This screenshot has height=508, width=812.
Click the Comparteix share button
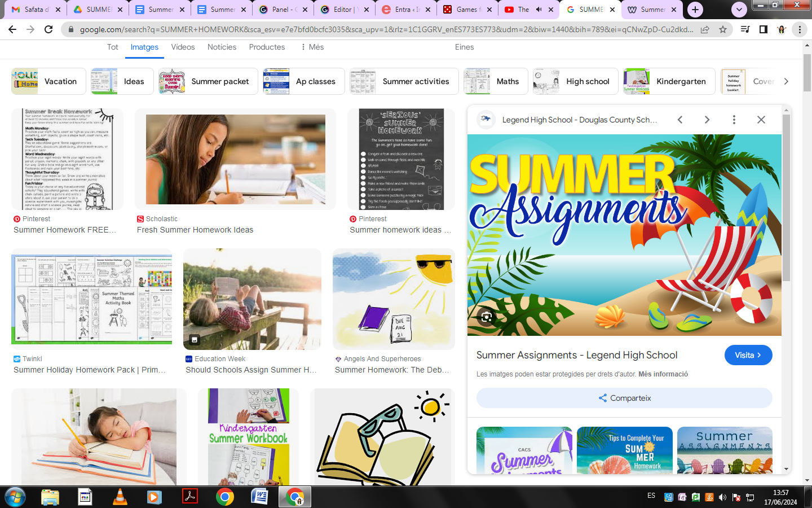(x=624, y=398)
